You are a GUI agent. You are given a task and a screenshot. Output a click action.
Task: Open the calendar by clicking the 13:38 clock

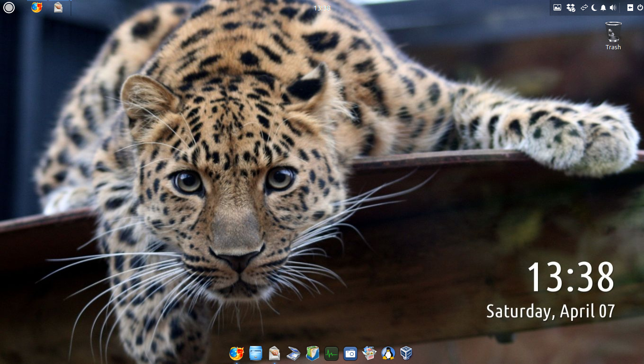[x=321, y=8]
